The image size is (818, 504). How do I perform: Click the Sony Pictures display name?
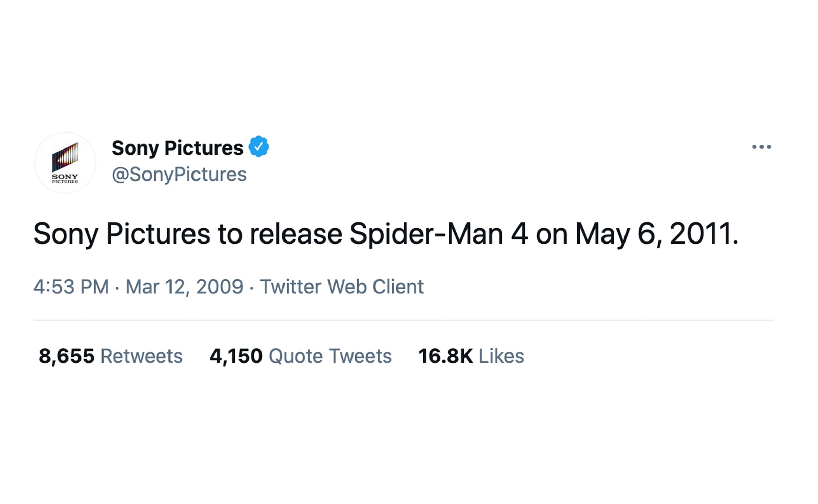(177, 148)
